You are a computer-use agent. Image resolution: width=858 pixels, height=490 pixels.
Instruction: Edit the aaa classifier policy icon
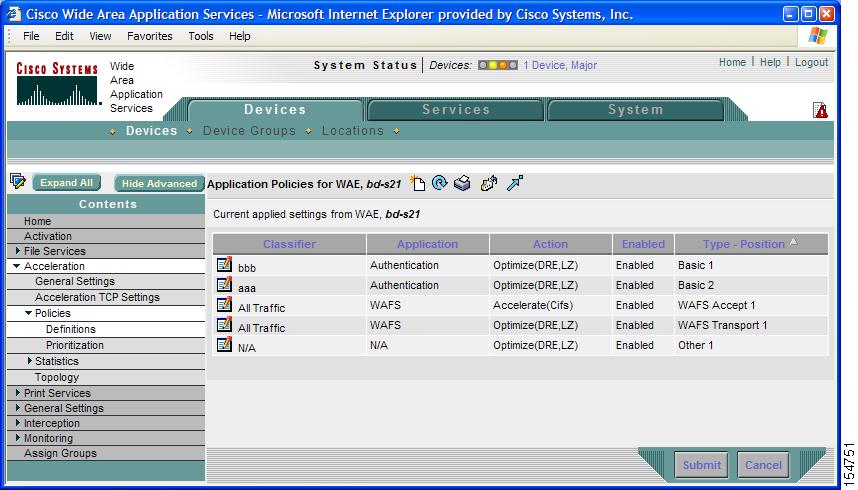pyautogui.click(x=224, y=285)
